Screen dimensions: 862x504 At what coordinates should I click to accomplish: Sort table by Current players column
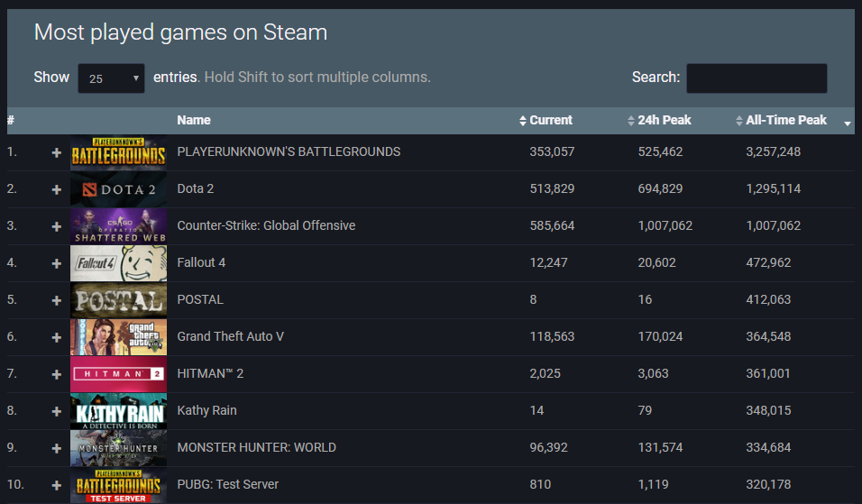coord(550,121)
